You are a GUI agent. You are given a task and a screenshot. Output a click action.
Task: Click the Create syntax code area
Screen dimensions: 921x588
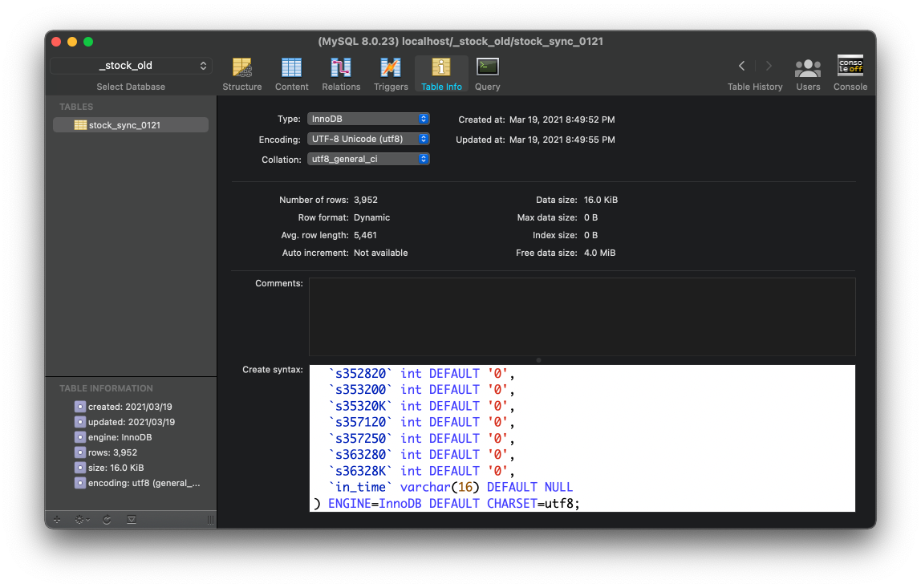pyautogui.click(x=582, y=438)
